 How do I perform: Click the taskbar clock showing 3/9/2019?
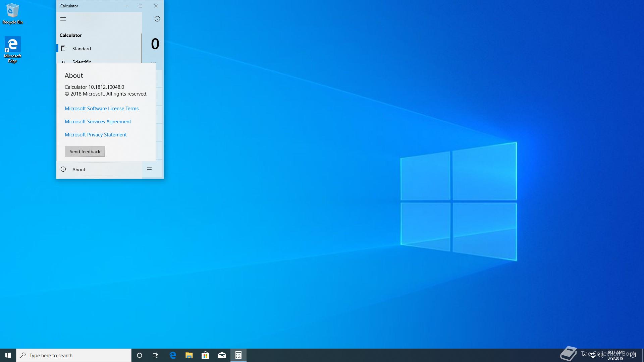click(615, 355)
